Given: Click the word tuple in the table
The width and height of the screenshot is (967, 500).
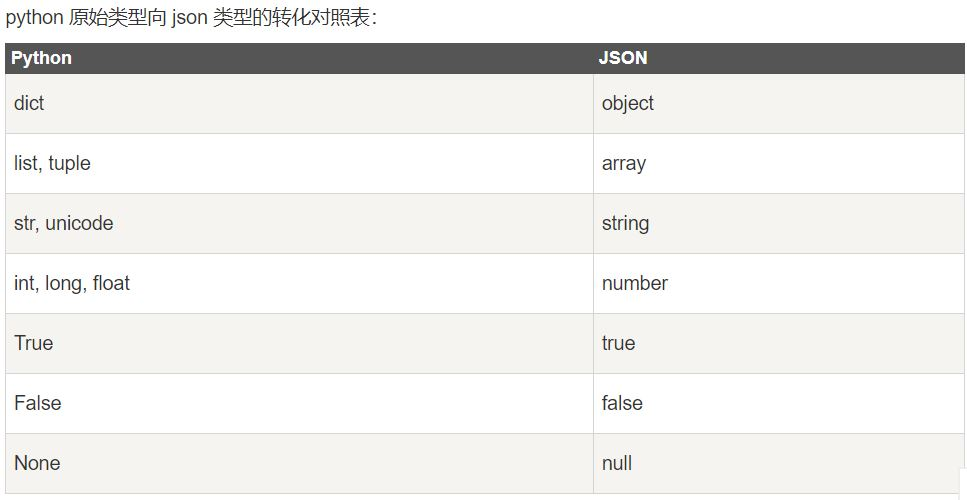Looking at the screenshot, I should pos(69,163).
